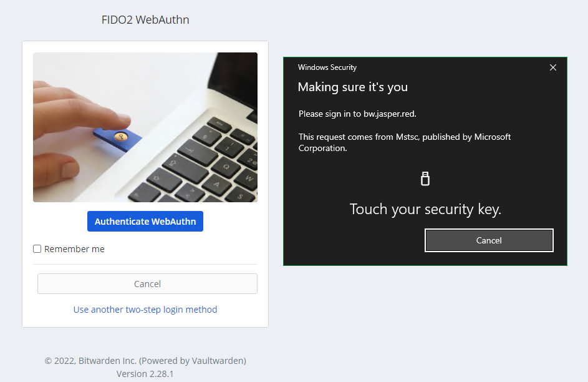
Task: Click the Windows Security title label
Action: 327,67
